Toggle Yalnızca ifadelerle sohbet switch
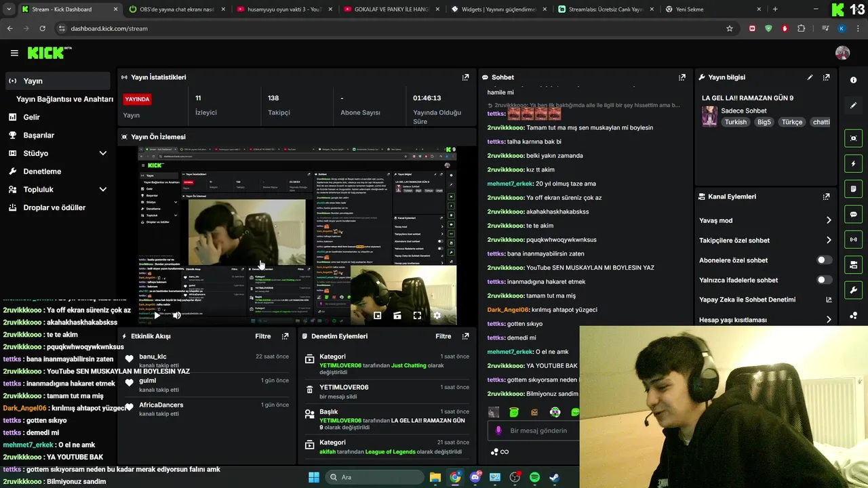Screen dimensions: 868x488 (x=824, y=280)
